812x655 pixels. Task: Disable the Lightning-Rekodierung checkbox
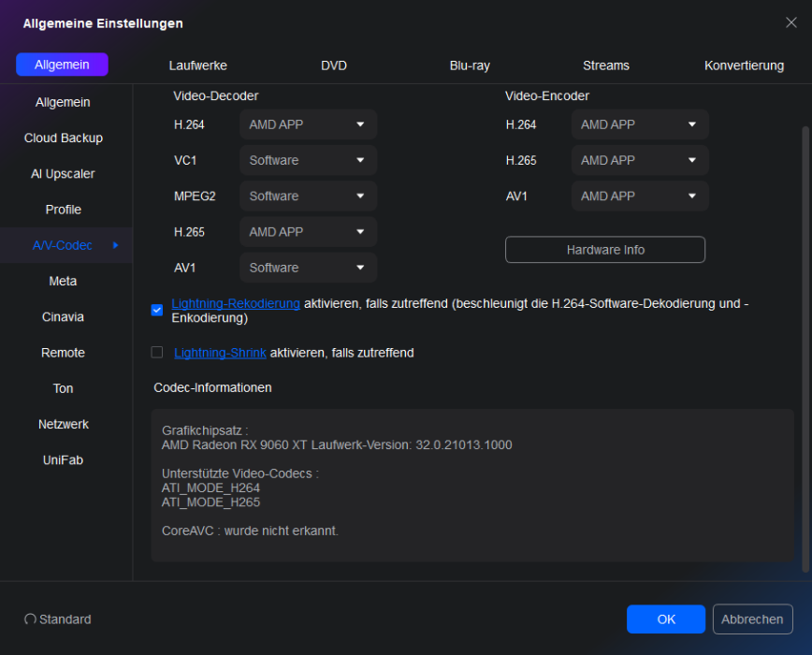(157, 310)
